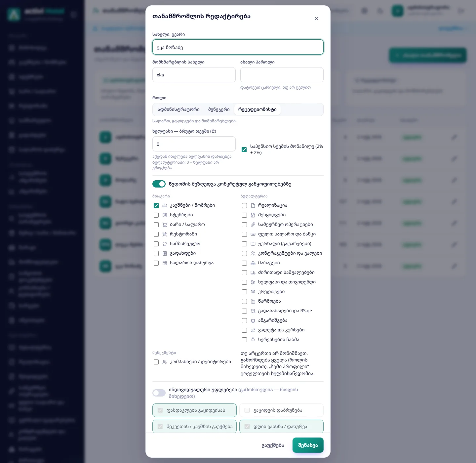Screen dimensions: 476x463
Task: Click the shopping cart icon for ბარი / სალარო
Action: pyautogui.click(x=165, y=225)
